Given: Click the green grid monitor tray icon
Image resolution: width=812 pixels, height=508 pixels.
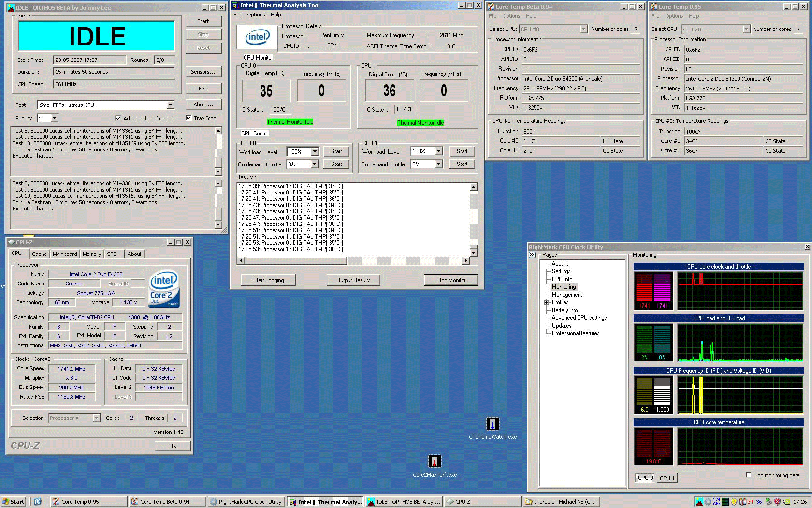Looking at the screenshot, I should click(725, 502).
